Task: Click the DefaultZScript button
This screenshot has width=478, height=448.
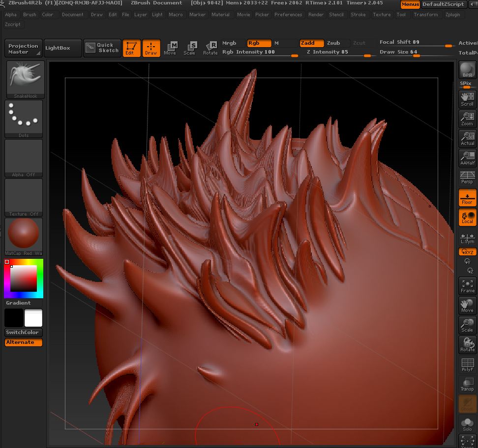Action: [x=443, y=4]
